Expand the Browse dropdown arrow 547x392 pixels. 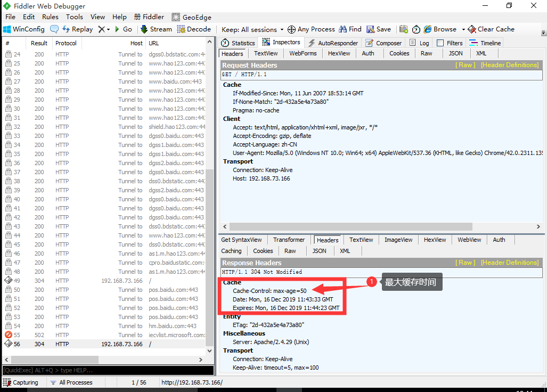463,30
